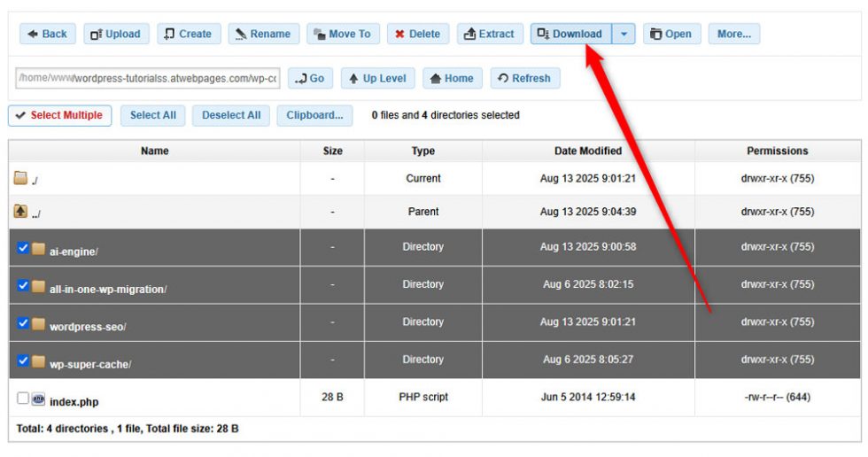Click the 28 B size cell
The height and width of the screenshot is (457, 868).
[x=332, y=398]
